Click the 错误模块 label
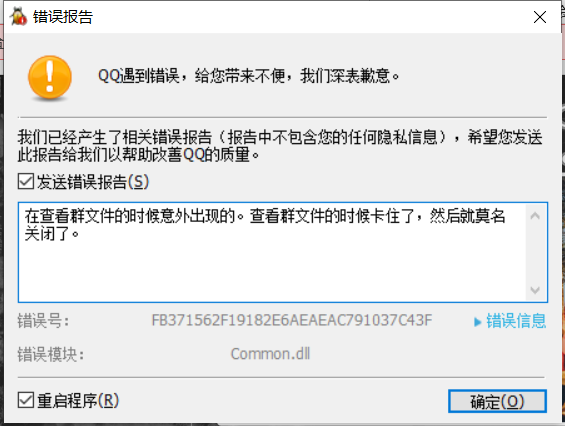565x426 pixels. (x=51, y=354)
